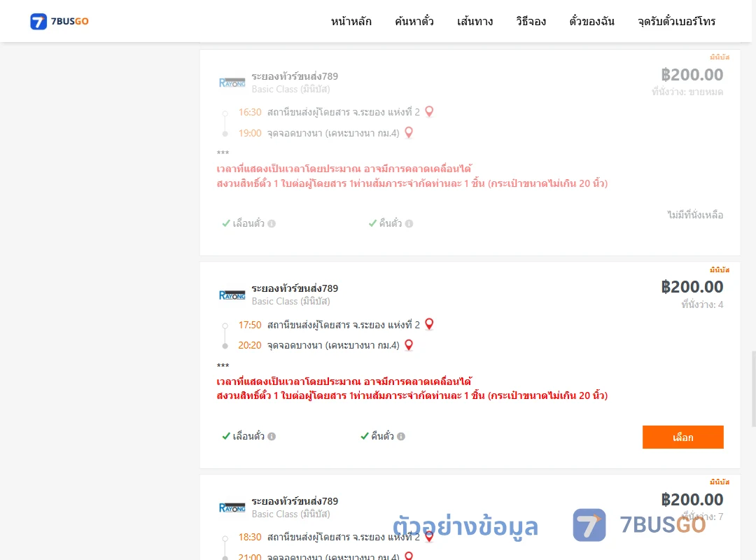Open the ค้นหาตั๋ว menu item
The width and height of the screenshot is (756, 560).
[x=414, y=21]
